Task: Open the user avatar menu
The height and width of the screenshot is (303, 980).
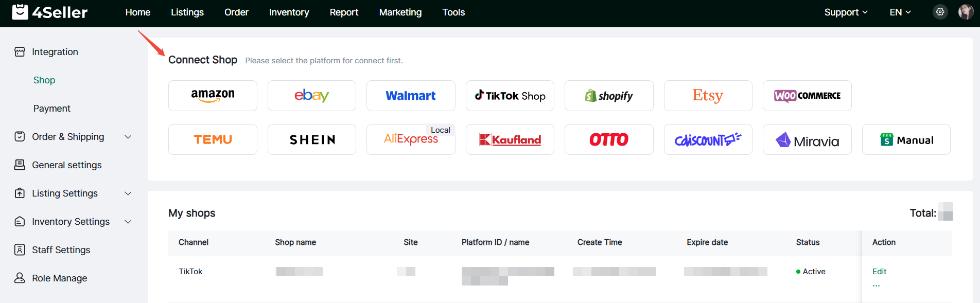Action: point(966,12)
